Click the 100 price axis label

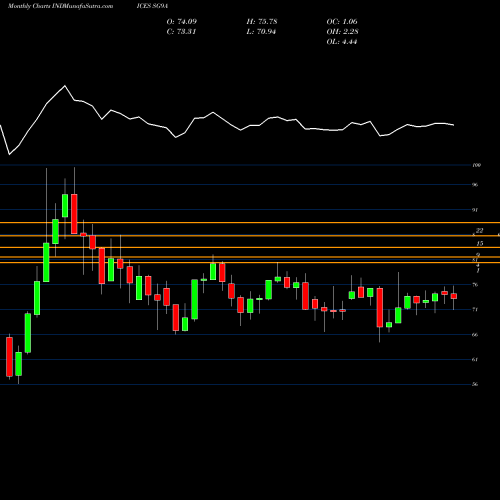coord(477,165)
